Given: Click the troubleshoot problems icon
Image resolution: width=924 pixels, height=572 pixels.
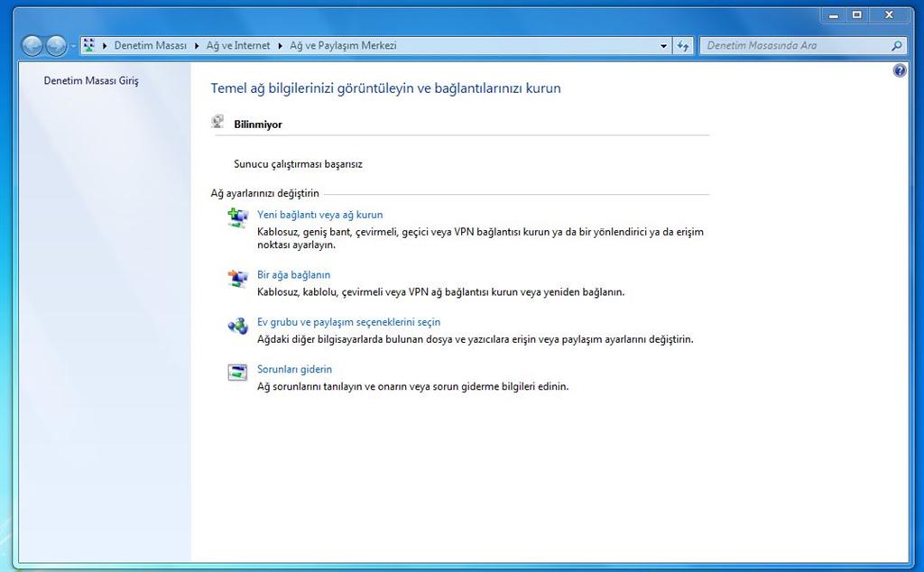Looking at the screenshot, I should (x=237, y=373).
